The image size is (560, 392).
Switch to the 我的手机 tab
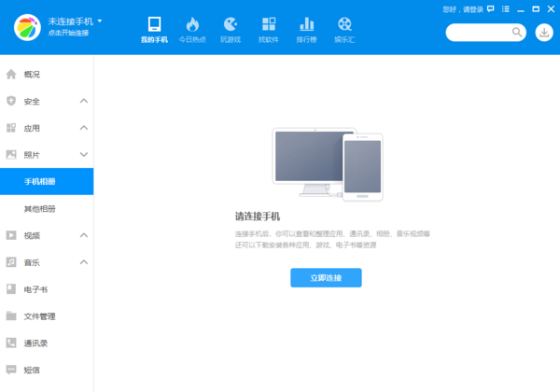(154, 29)
